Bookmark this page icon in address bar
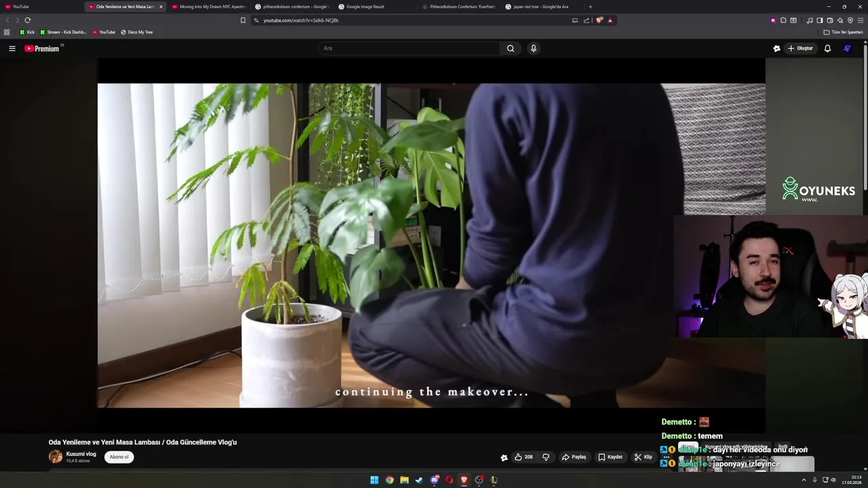Image resolution: width=868 pixels, height=488 pixels. (x=243, y=20)
